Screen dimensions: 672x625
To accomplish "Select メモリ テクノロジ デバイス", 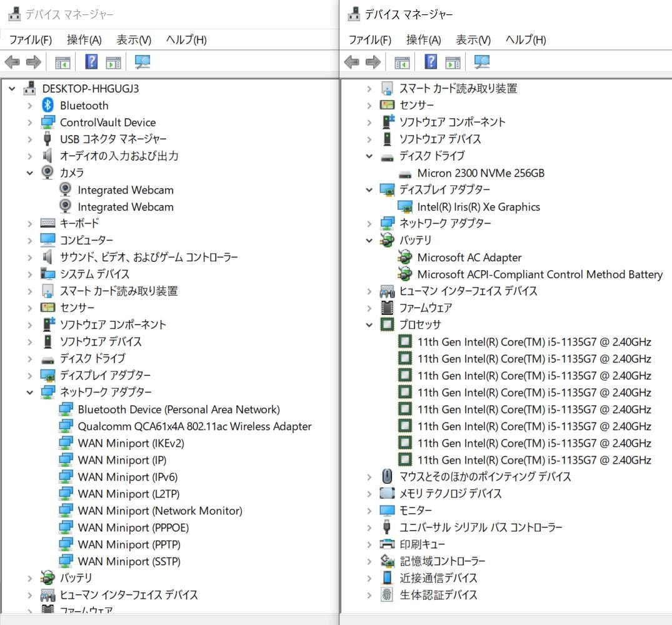I will point(450,494).
